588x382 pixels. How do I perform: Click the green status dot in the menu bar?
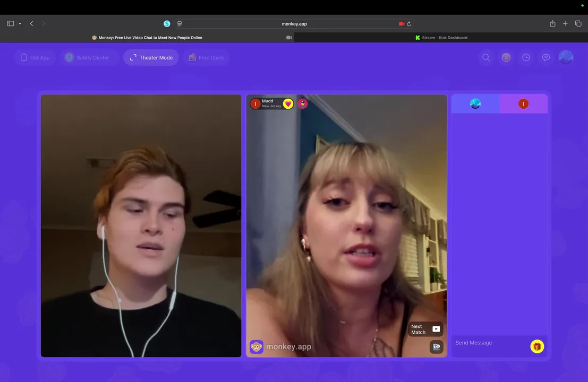(582, 6)
